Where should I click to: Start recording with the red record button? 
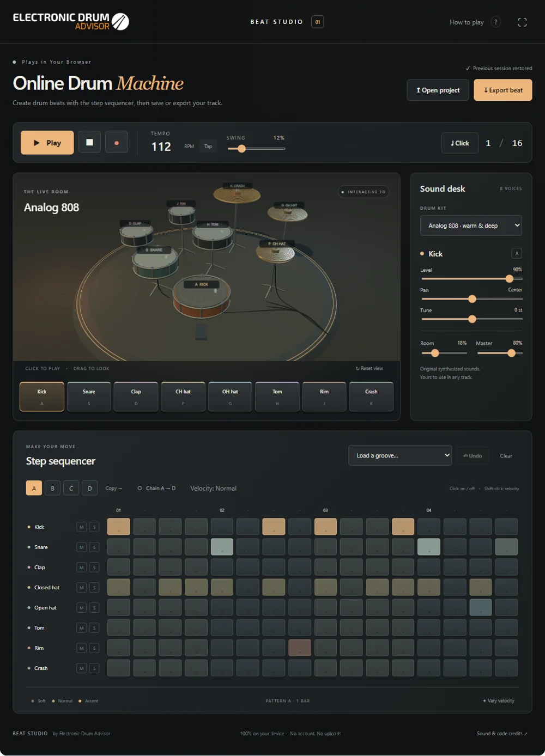coord(117,143)
